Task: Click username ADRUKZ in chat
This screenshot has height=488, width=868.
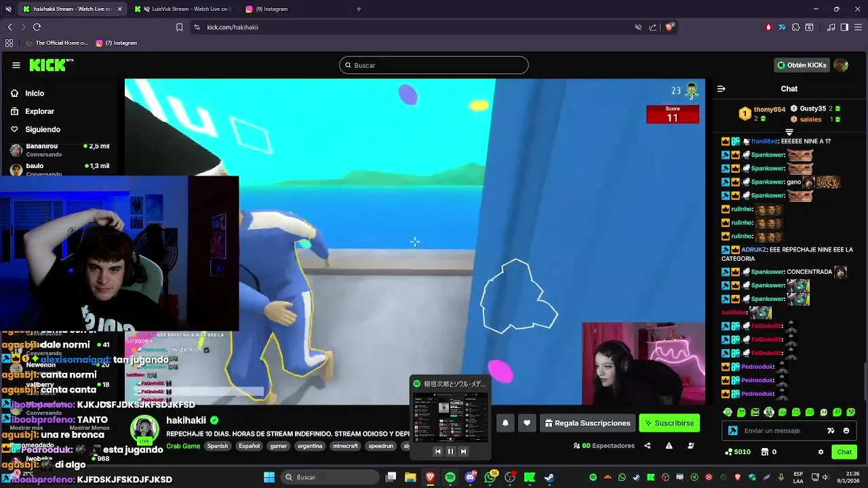Action: coord(753,249)
